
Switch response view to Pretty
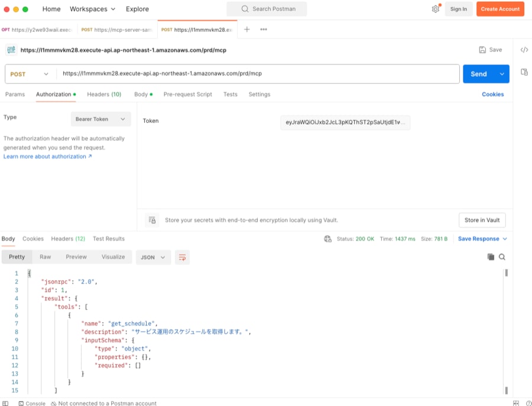click(17, 256)
